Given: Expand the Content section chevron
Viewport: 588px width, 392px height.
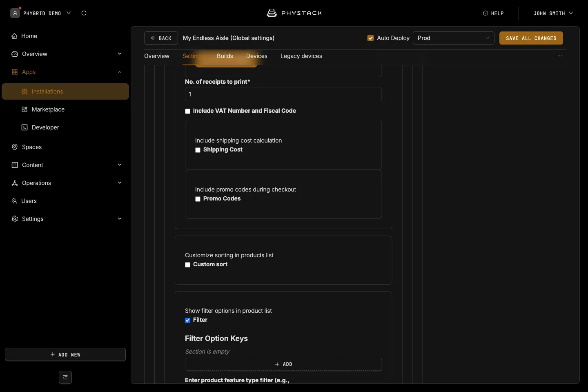Looking at the screenshot, I should coord(120,165).
